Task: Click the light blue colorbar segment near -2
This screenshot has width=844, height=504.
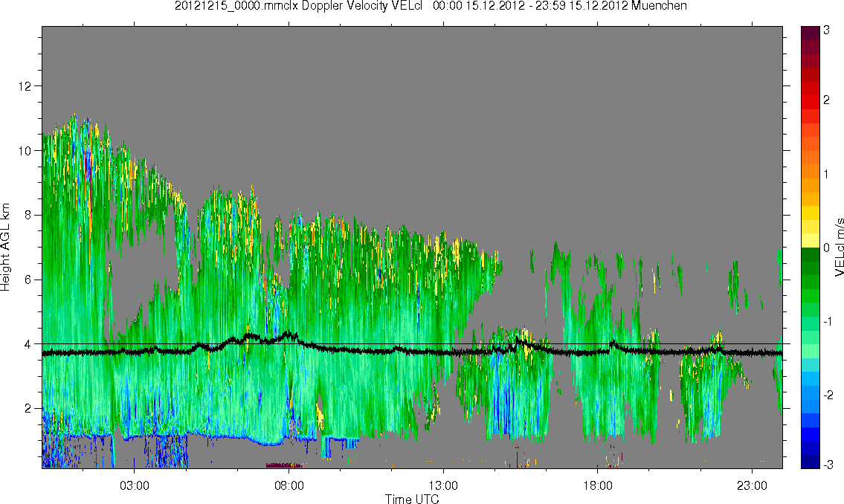Action: [x=811, y=392]
